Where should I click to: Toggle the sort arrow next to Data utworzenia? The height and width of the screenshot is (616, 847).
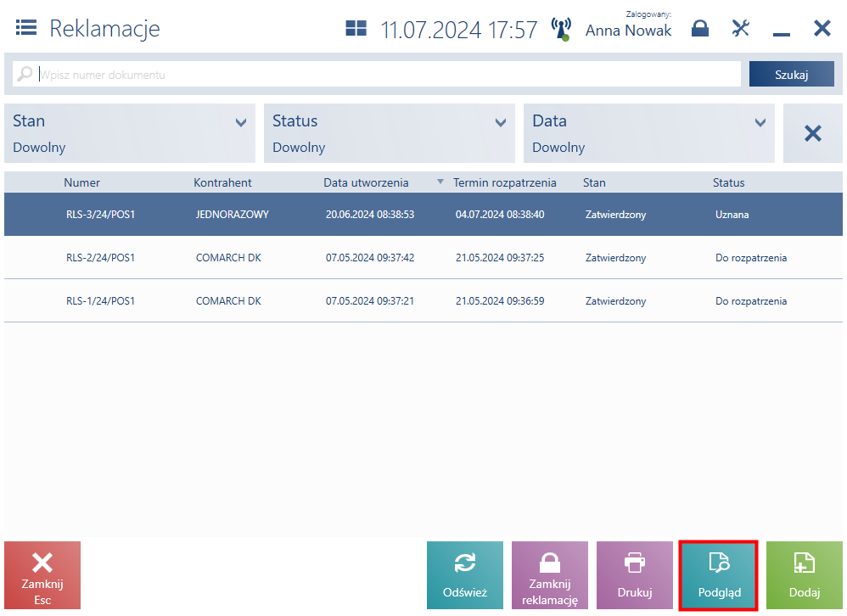pos(440,182)
